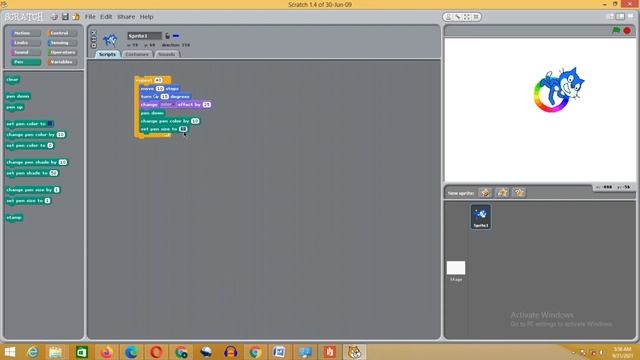Click the 'stamp' block in the palette
Image resolution: width=640 pixels, height=360 pixels.
[x=14, y=218]
